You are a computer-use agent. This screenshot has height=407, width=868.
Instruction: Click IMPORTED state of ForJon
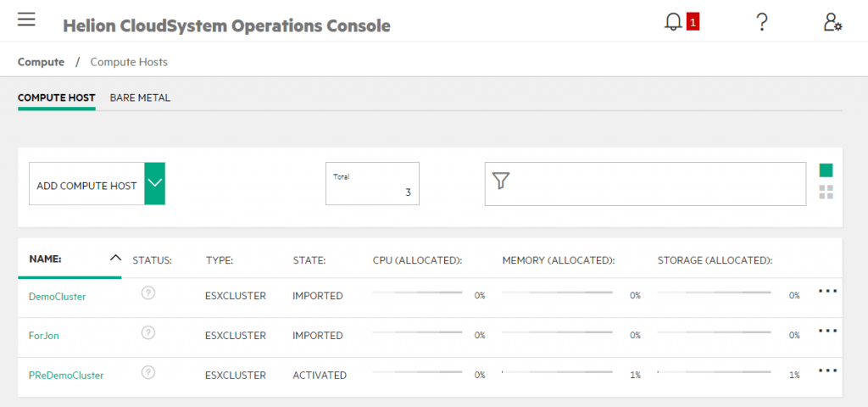point(318,336)
